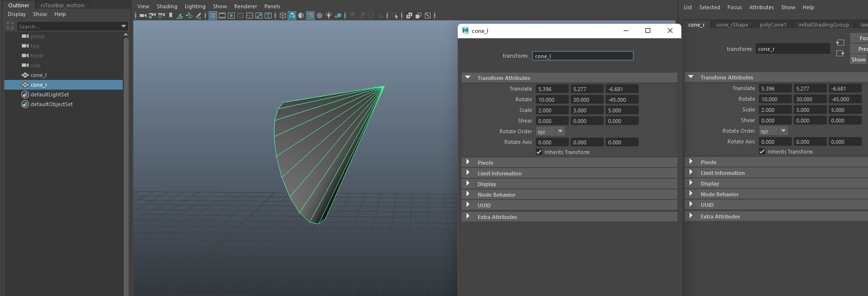
Task: Click the Translate X field in cone_l window
Action: [551, 89]
